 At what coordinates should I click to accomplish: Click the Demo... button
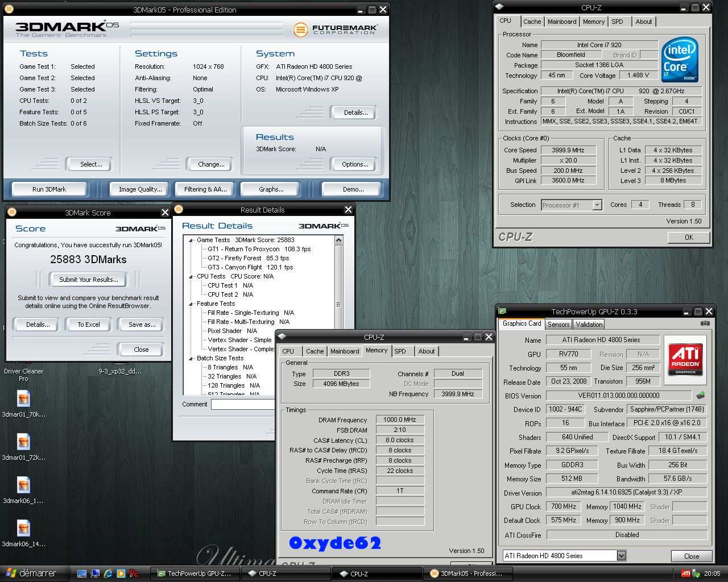(353, 189)
